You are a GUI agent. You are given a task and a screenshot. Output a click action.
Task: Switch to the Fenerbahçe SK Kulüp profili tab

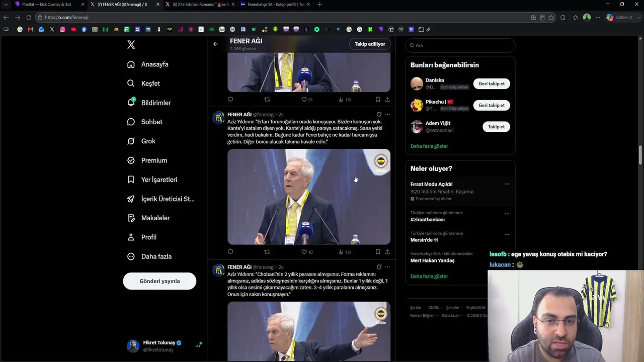coord(275,5)
